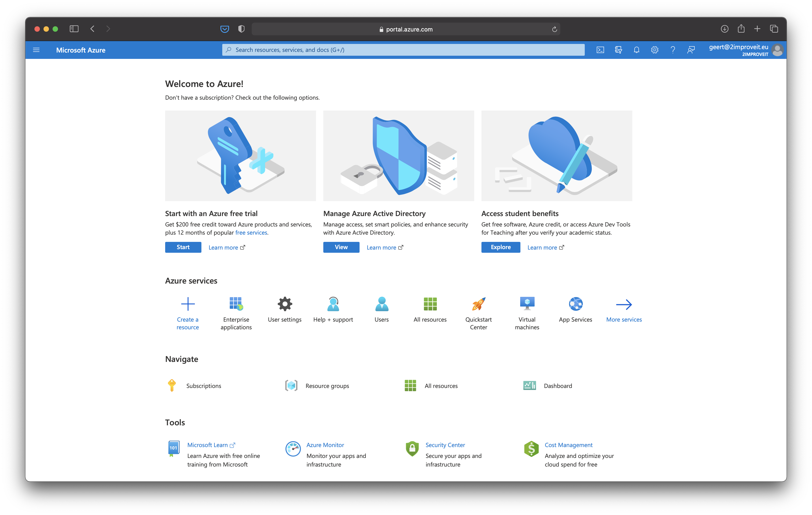Click Explore student benefits button
This screenshot has width=812, height=515.
[x=501, y=247]
